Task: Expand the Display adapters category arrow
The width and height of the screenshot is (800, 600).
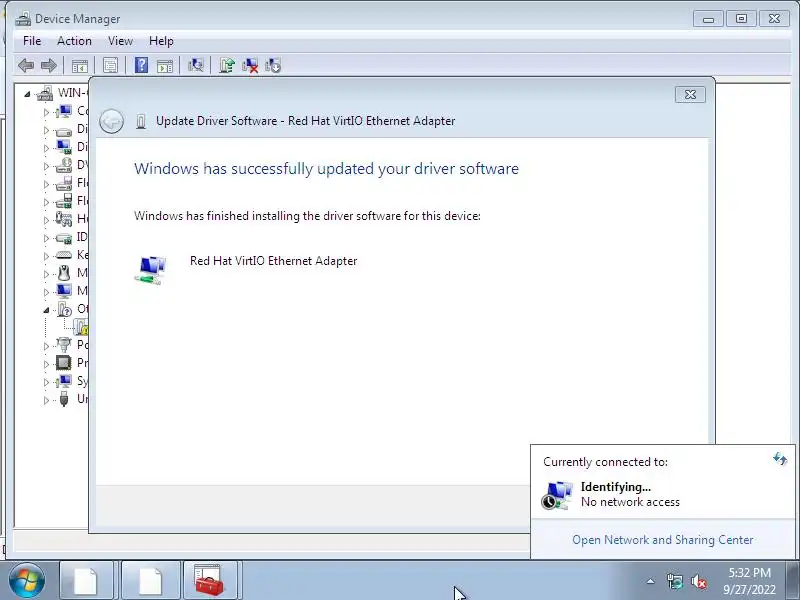Action: point(46,148)
